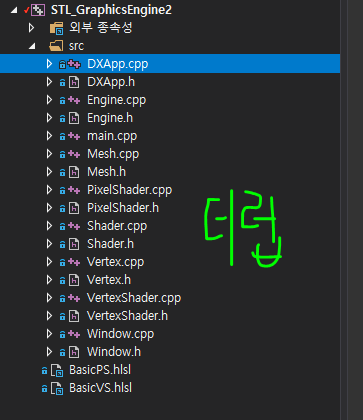Select the Engine.cpp file name
Viewport: 363px width, 420px height.
(117, 100)
